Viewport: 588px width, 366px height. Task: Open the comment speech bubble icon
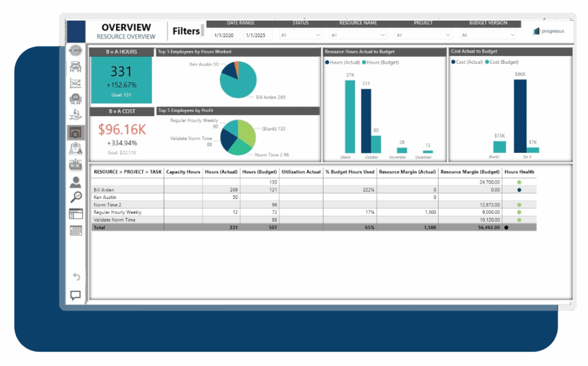(76, 295)
